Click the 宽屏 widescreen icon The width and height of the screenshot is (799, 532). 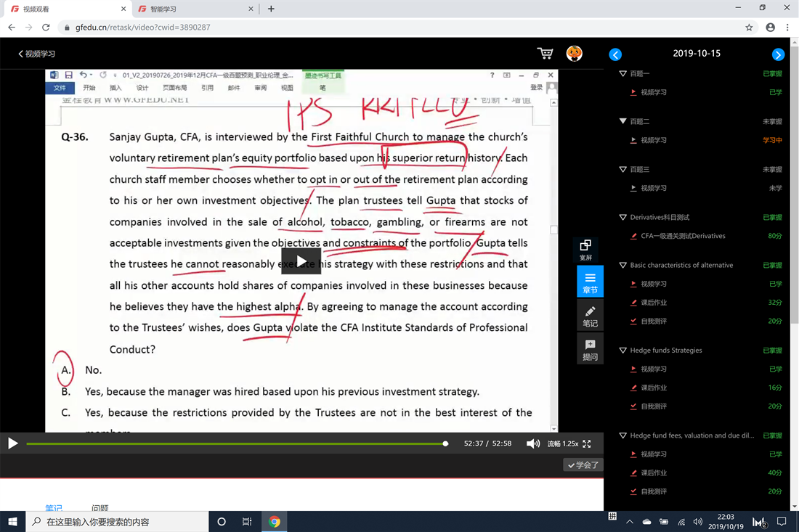click(585, 250)
